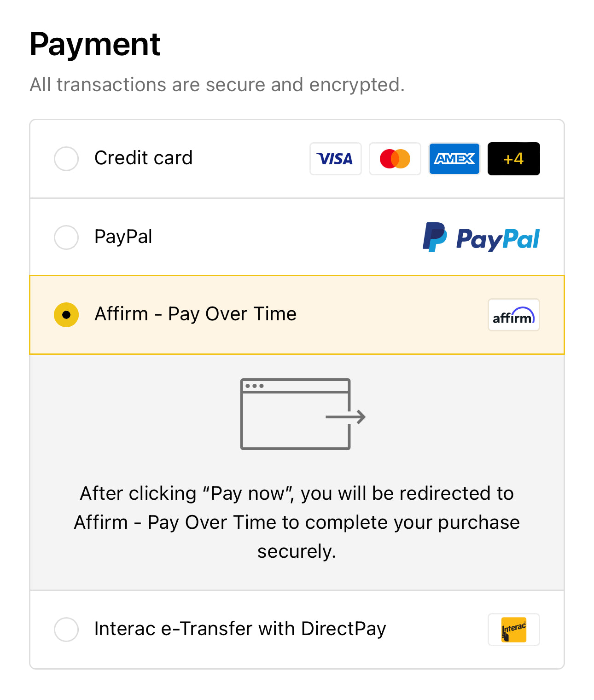
Task: Click Interac e-Transfer with DirectPay label
Action: tap(240, 629)
